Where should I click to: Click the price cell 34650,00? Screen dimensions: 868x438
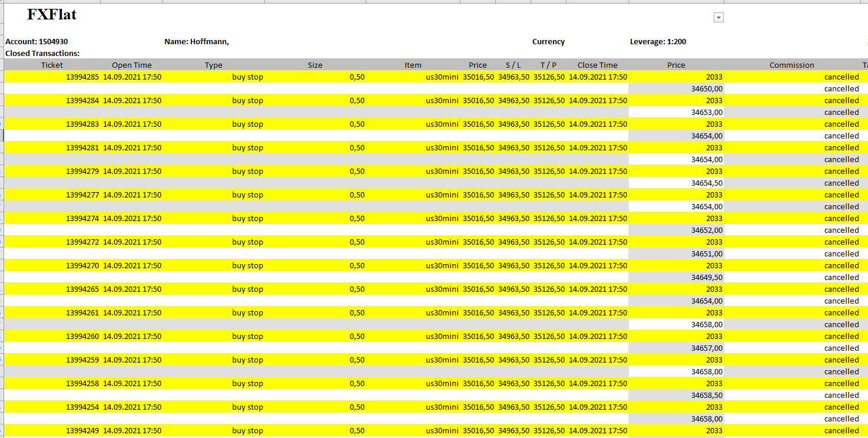[707, 89]
